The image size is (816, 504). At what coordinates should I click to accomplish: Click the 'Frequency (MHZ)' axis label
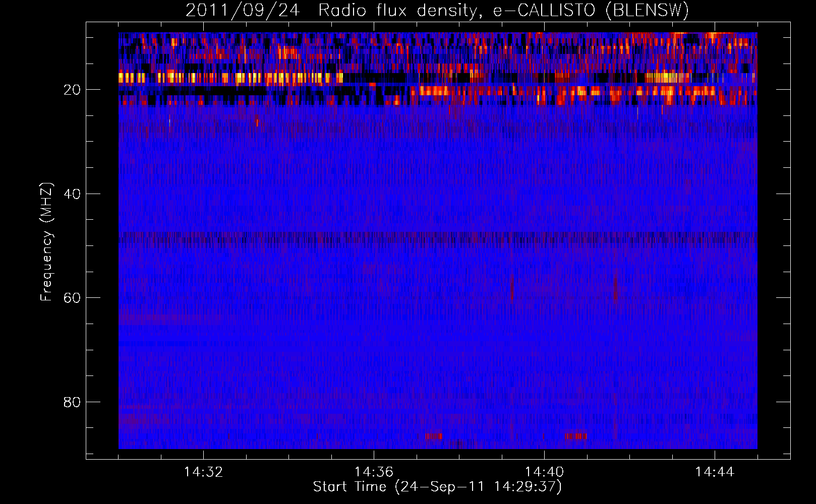coord(46,241)
